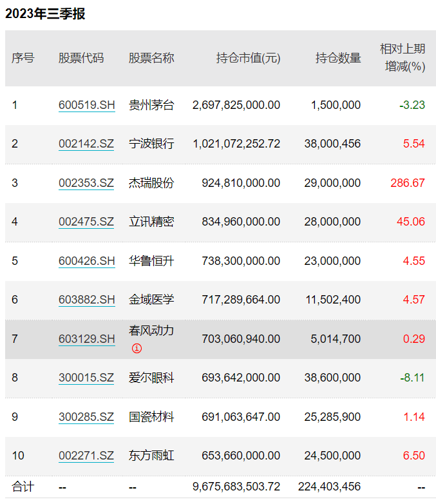This screenshot has width=436, height=504.
Task: Follow the 002475.SZ code link
Action: tap(86, 222)
